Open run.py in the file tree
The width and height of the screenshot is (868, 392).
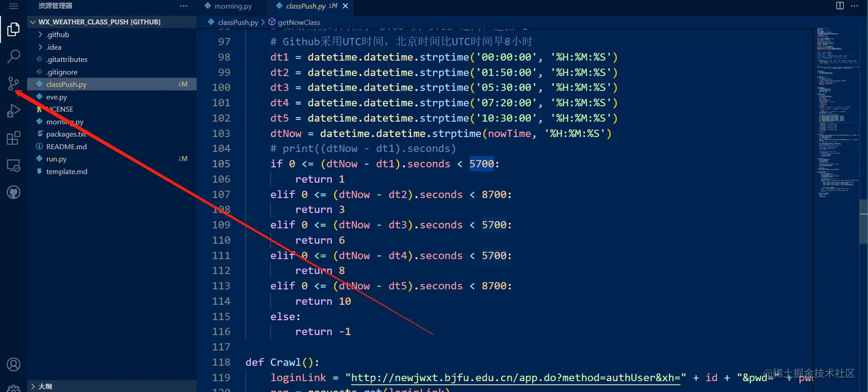click(111, 159)
